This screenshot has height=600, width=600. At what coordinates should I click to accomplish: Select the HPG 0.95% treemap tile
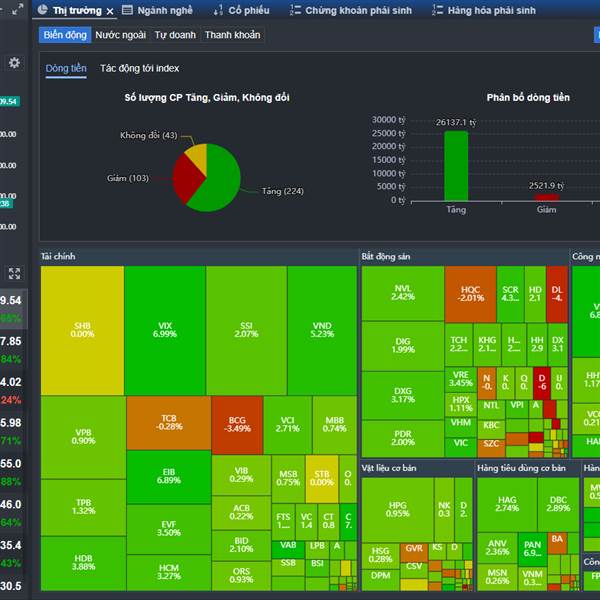click(398, 509)
